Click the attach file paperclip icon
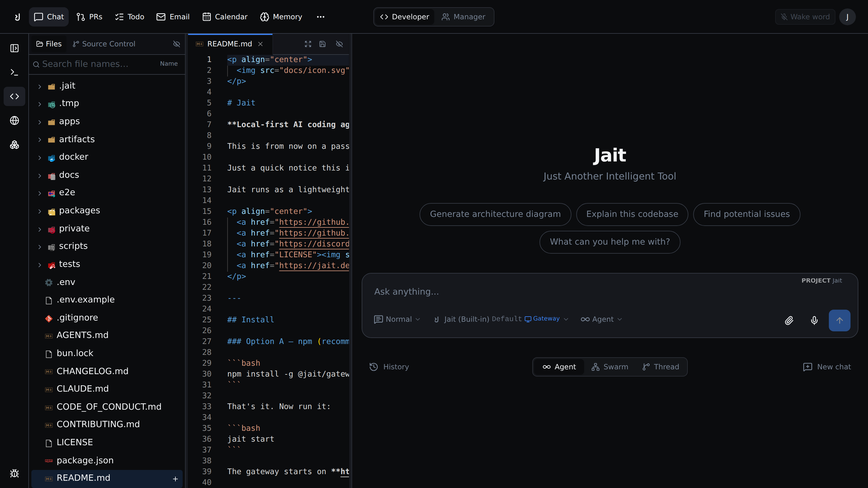 (789, 320)
